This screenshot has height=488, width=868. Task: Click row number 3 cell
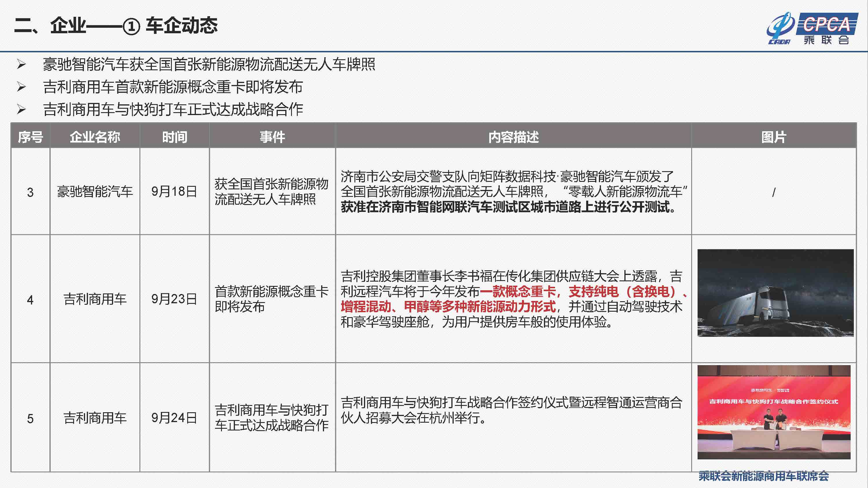tap(30, 192)
